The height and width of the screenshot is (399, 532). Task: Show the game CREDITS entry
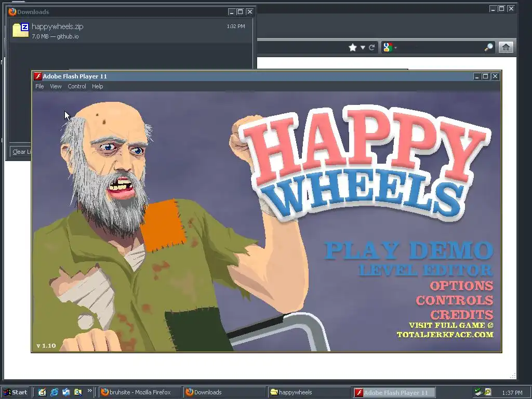(462, 315)
